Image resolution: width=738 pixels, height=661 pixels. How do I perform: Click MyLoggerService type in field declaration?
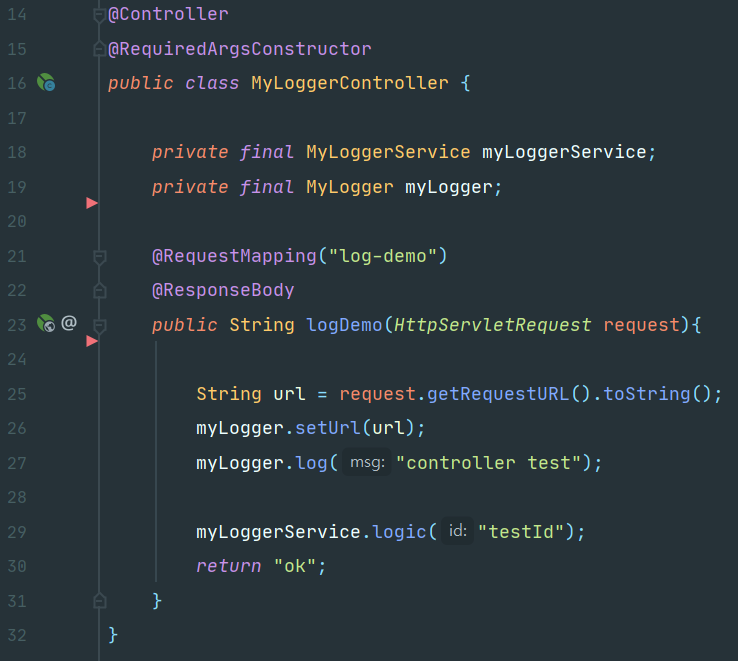(x=388, y=152)
